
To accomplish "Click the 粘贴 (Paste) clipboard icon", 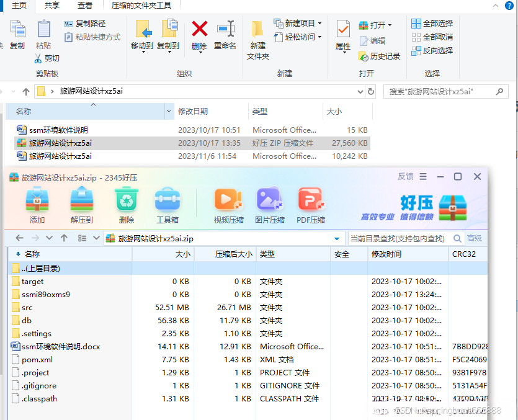I will tap(43, 29).
